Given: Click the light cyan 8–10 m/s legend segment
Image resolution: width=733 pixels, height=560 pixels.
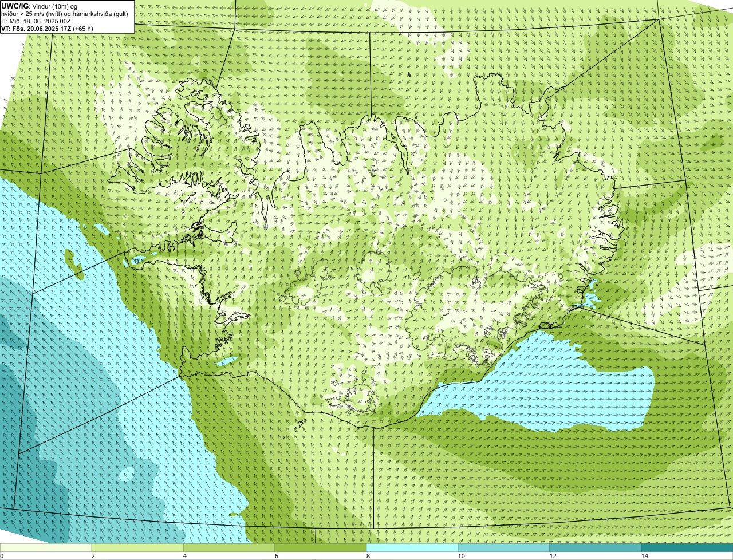Looking at the screenshot, I should pyautogui.click(x=412, y=547).
